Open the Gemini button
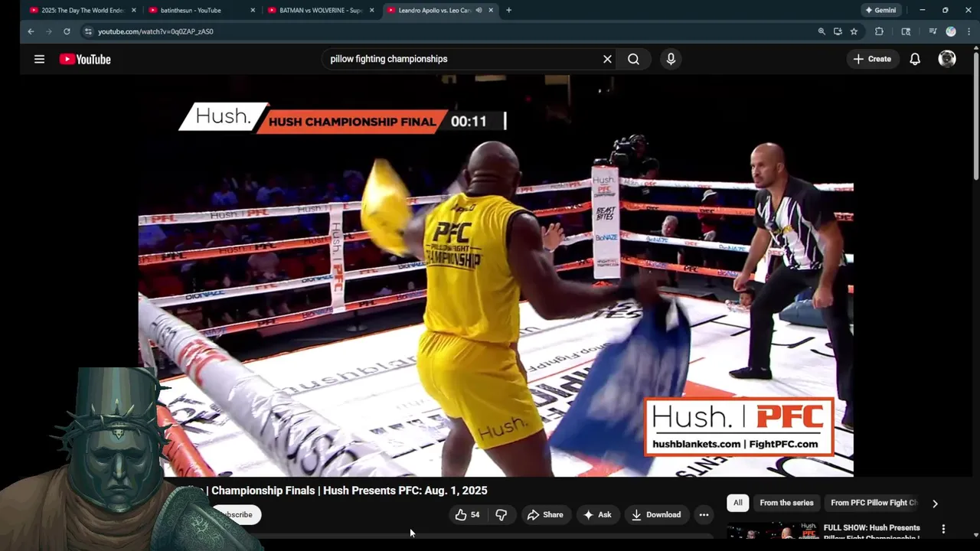 coord(880,10)
